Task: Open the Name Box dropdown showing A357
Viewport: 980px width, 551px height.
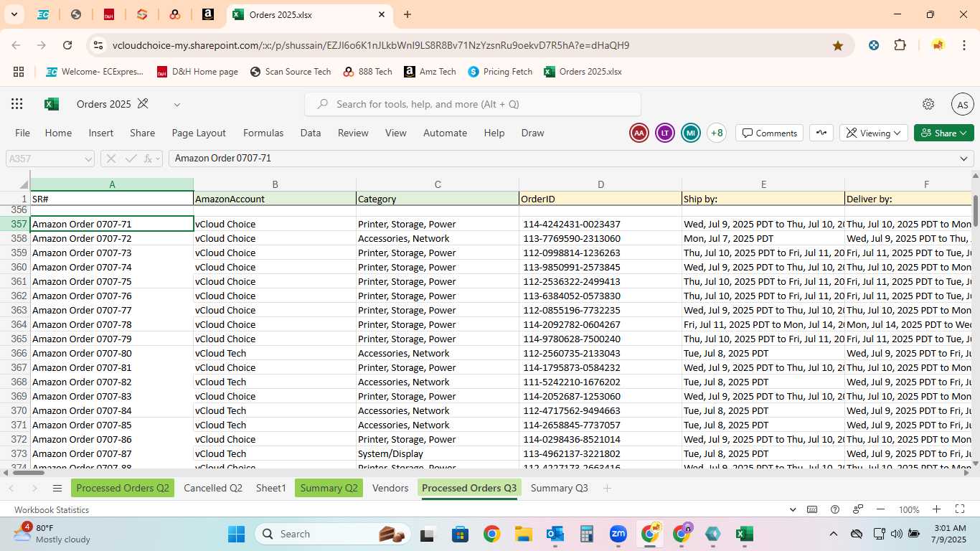Action: 88,159
